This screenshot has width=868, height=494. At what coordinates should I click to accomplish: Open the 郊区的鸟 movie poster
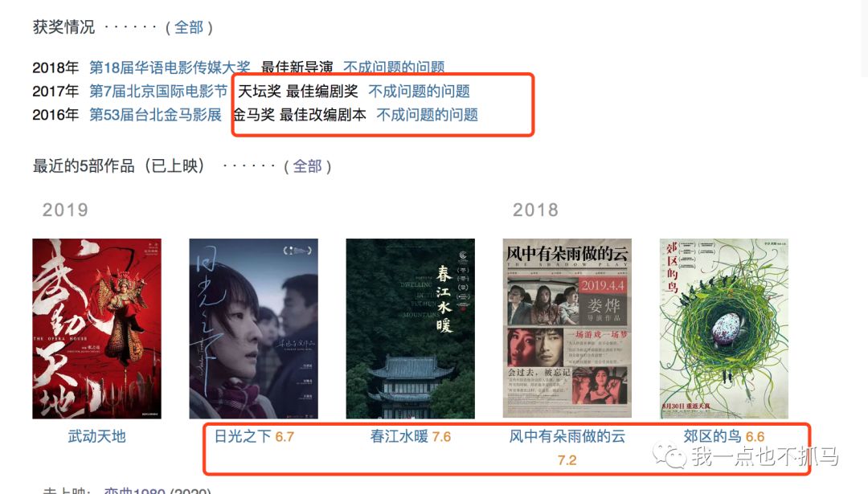723,329
